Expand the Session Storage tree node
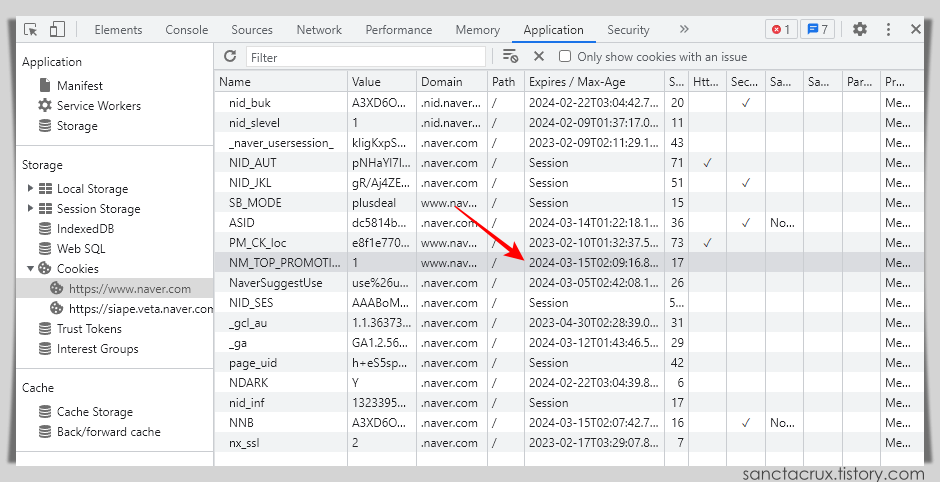This screenshot has width=940, height=482. click(x=30, y=208)
